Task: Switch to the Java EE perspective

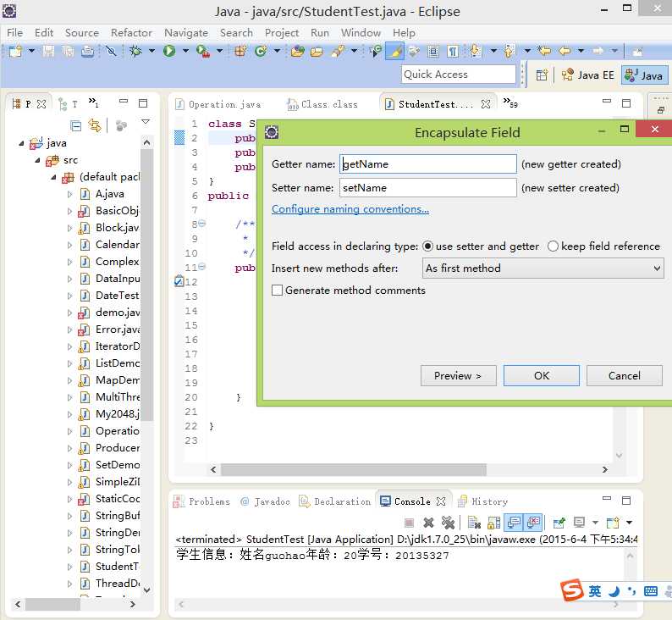Action: coord(588,75)
